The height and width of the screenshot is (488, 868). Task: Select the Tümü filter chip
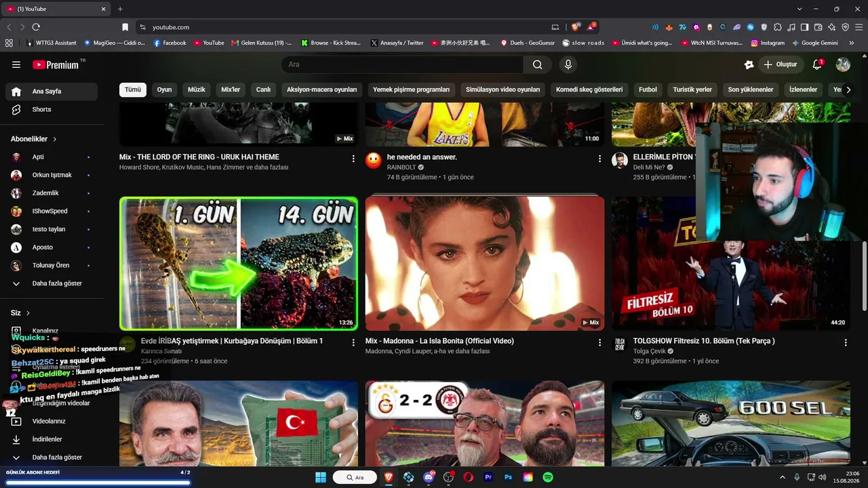(x=133, y=89)
